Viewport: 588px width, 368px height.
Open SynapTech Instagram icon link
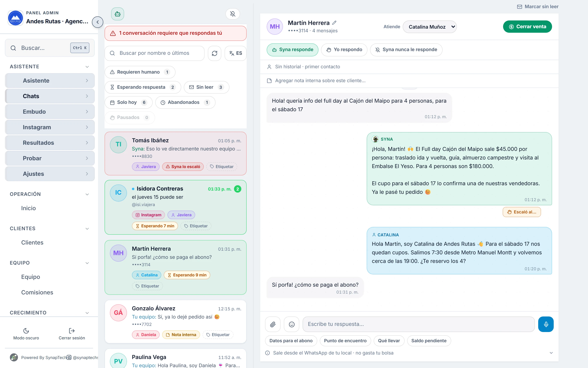point(69,357)
